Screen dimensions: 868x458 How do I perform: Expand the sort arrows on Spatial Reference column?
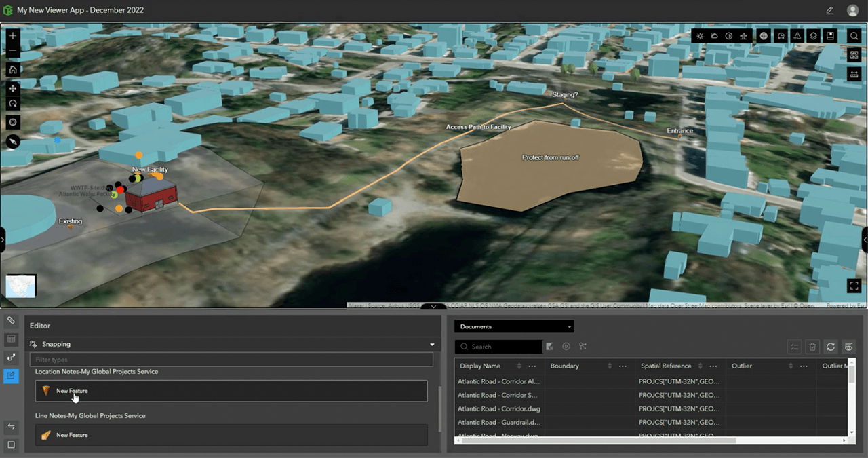[x=701, y=366]
